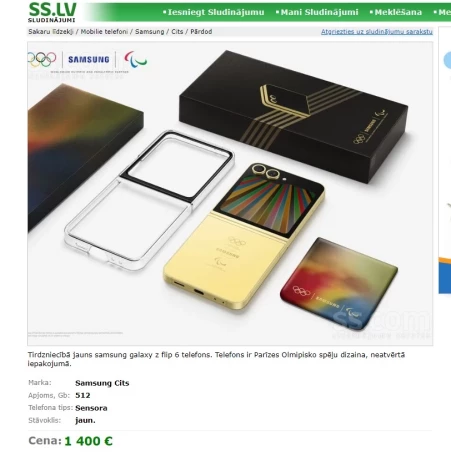Click the black Olympic edition box in the photo
The image size is (451, 471).
pyautogui.click(x=293, y=116)
